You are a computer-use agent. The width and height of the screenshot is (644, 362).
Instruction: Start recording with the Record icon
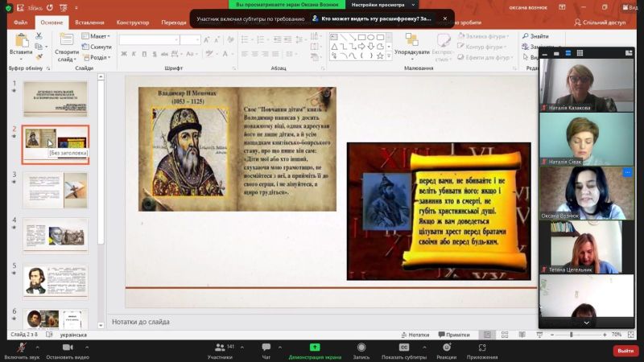(x=361, y=348)
